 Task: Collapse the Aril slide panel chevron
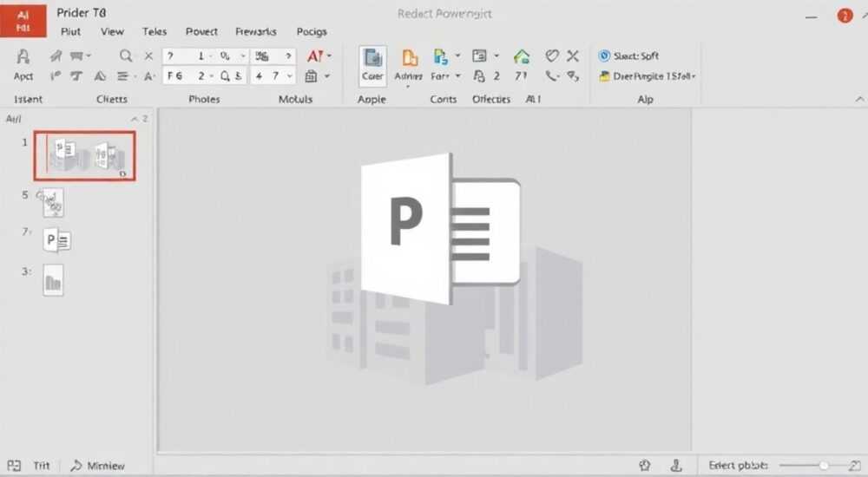pos(135,119)
